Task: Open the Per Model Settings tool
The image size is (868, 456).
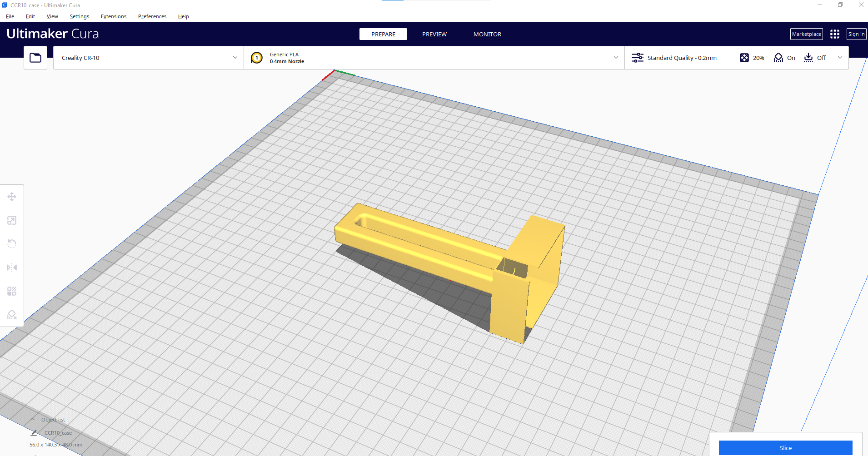Action: 12,291
